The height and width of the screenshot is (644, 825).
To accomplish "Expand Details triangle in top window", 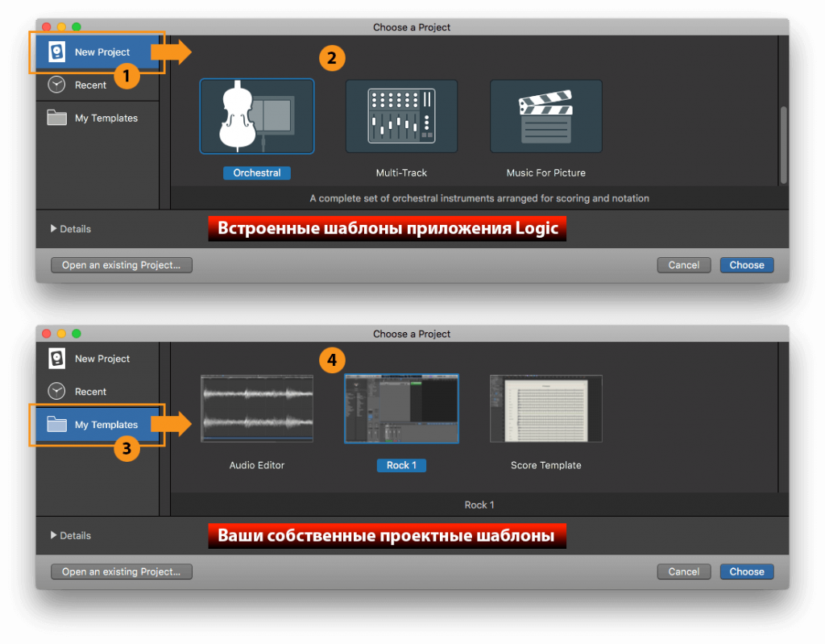I will [53, 229].
